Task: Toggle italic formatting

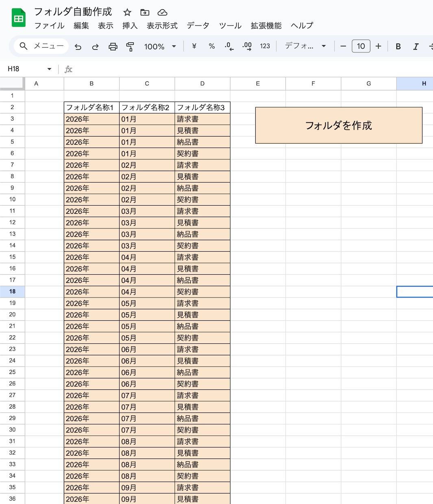Action: pyautogui.click(x=416, y=46)
